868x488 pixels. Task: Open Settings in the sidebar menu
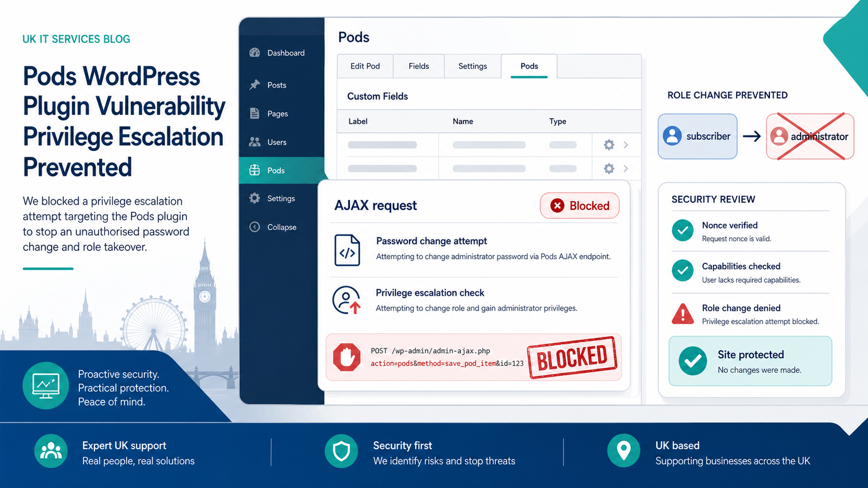coord(281,198)
